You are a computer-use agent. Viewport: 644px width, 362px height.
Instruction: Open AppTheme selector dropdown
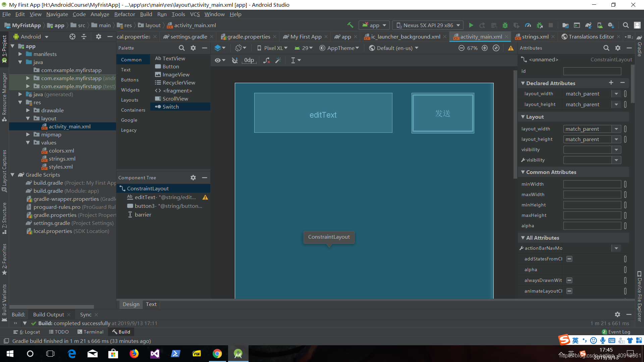pos(339,48)
